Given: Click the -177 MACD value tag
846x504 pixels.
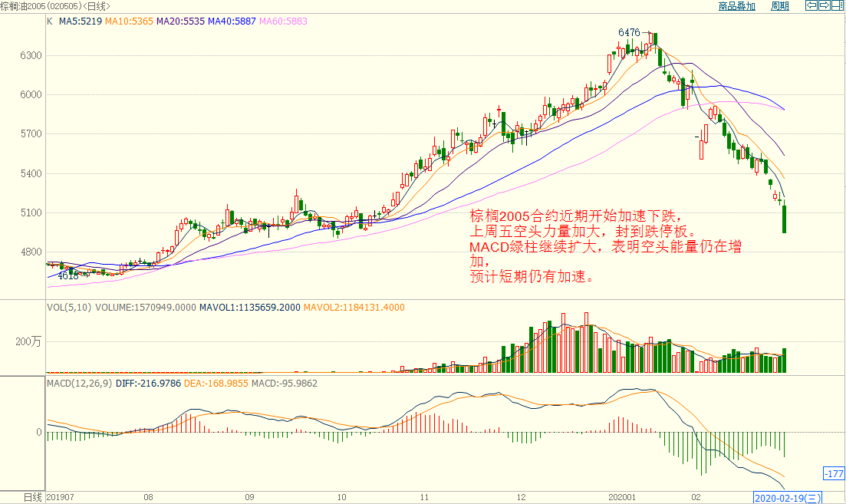Looking at the screenshot, I should 833,473.
